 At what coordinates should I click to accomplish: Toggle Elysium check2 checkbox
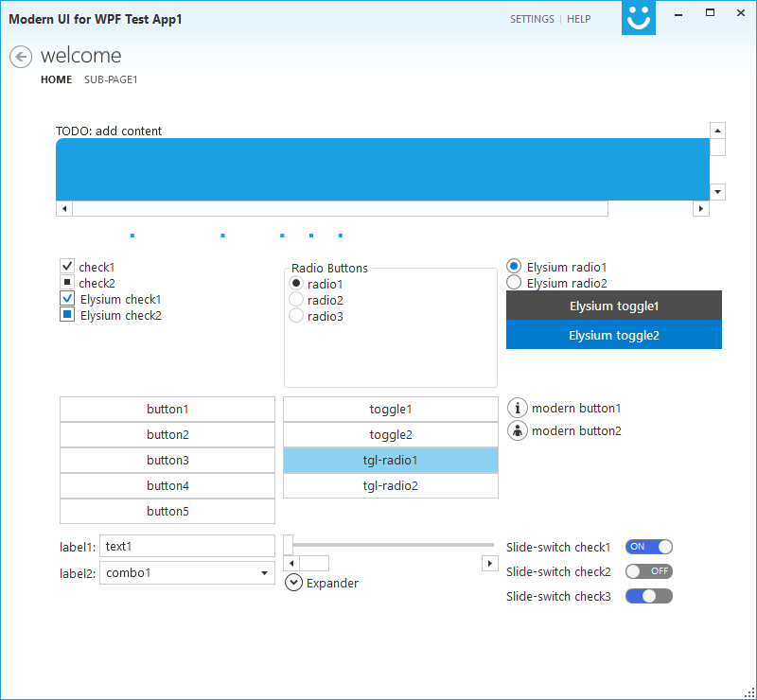[67, 315]
